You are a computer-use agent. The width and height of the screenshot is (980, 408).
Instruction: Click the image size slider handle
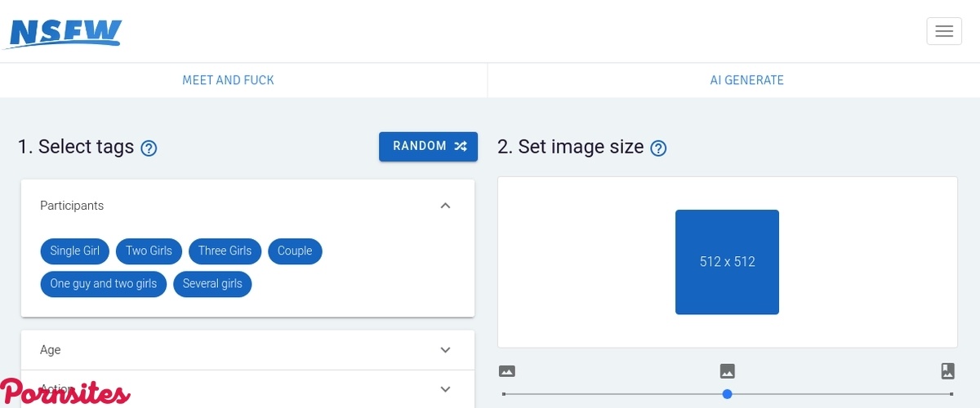(727, 394)
